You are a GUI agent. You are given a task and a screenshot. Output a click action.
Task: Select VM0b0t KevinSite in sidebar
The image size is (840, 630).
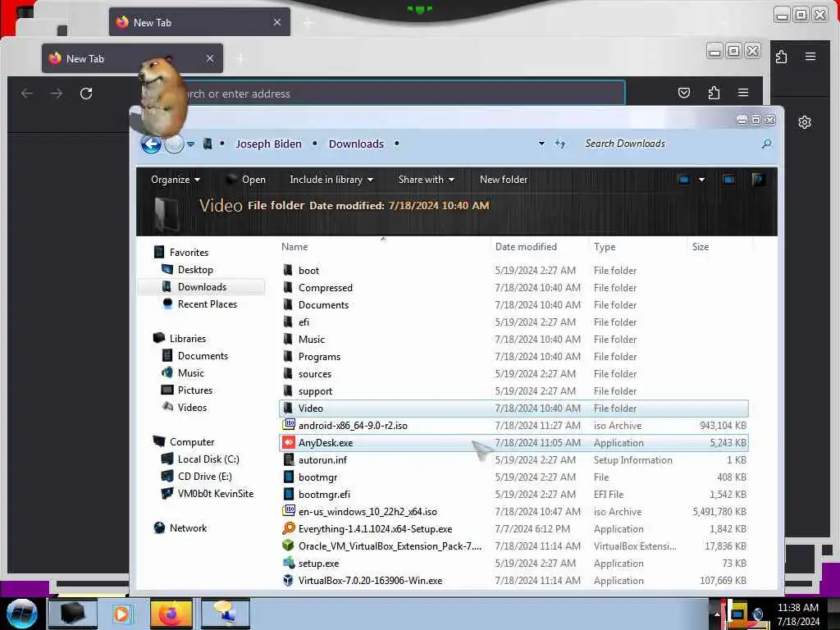(x=215, y=493)
